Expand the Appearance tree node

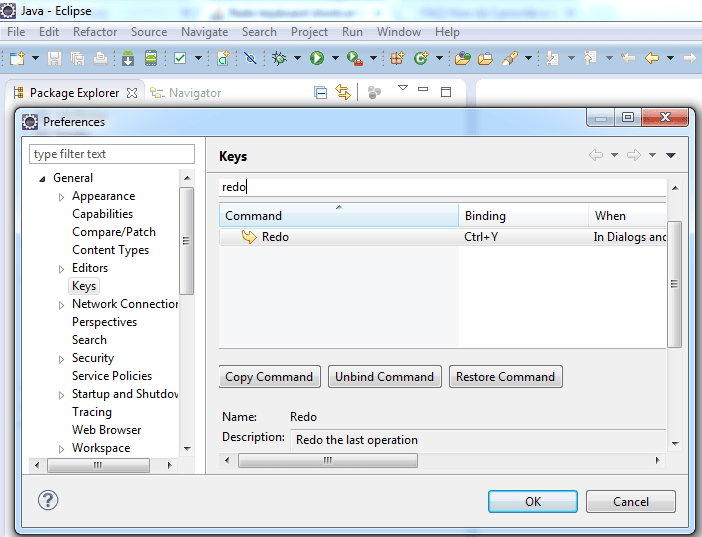[61, 197]
